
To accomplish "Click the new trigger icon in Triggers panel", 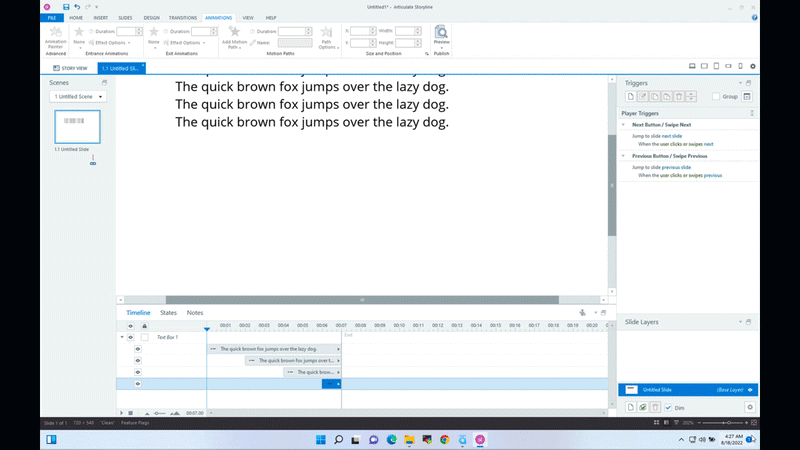I will tap(631, 96).
